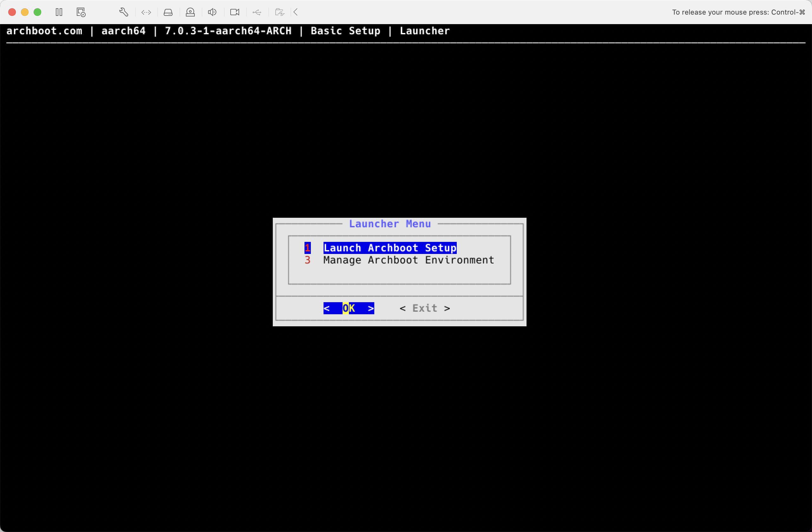Viewport: 812px width, 532px height.
Task: Click the sound speaker icon
Action: [212, 12]
